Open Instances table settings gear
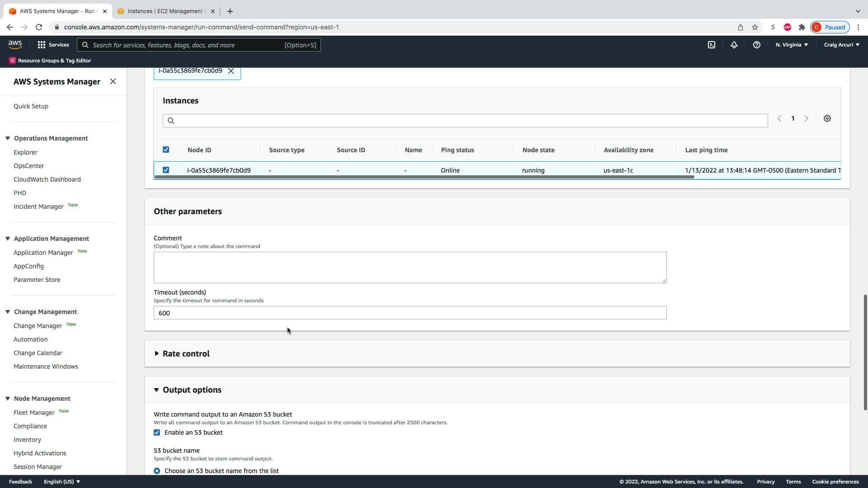The image size is (868, 488). click(827, 118)
